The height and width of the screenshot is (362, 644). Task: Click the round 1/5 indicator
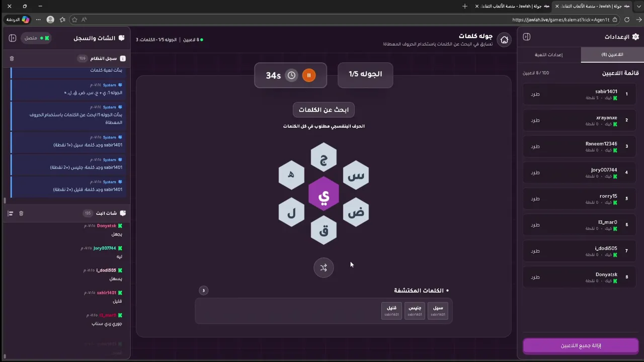(365, 74)
